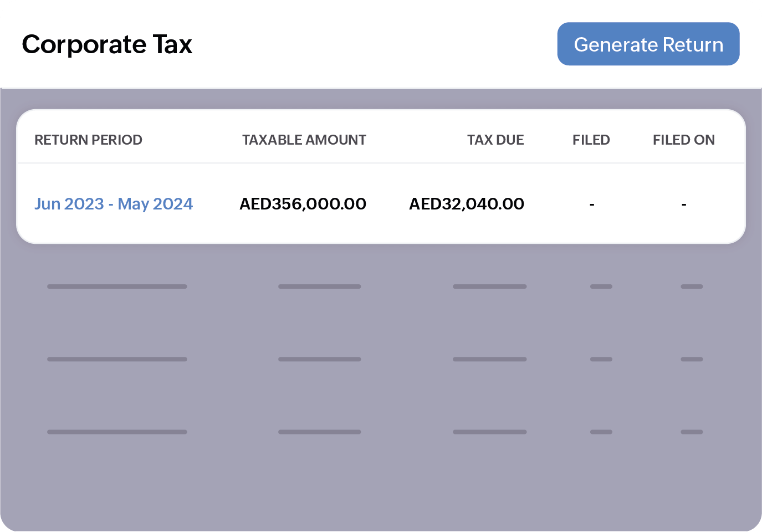Click the first placeholder taxable amount bar
This screenshot has height=532, width=762.
[x=320, y=287]
